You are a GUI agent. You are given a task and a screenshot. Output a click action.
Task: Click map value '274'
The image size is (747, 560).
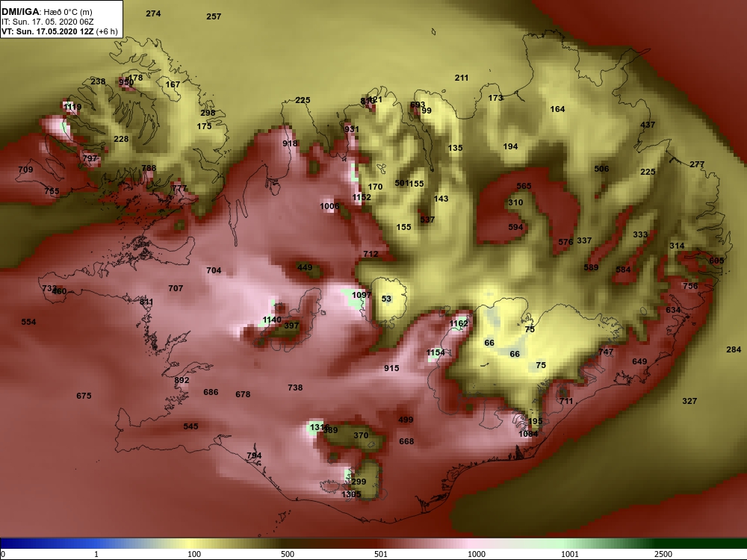[153, 13]
